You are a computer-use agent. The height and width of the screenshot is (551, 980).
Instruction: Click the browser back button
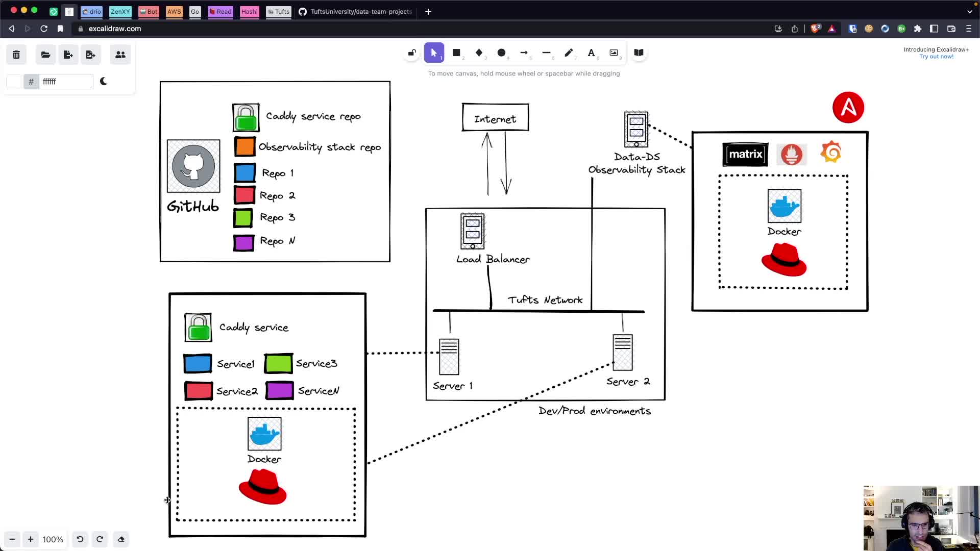pyautogui.click(x=11, y=29)
